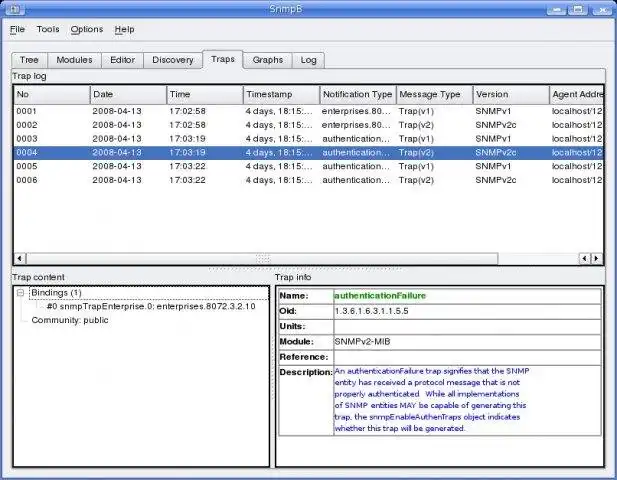Image resolution: width=617 pixels, height=480 pixels.
Task: Open the Tools menu
Action: 48,30
